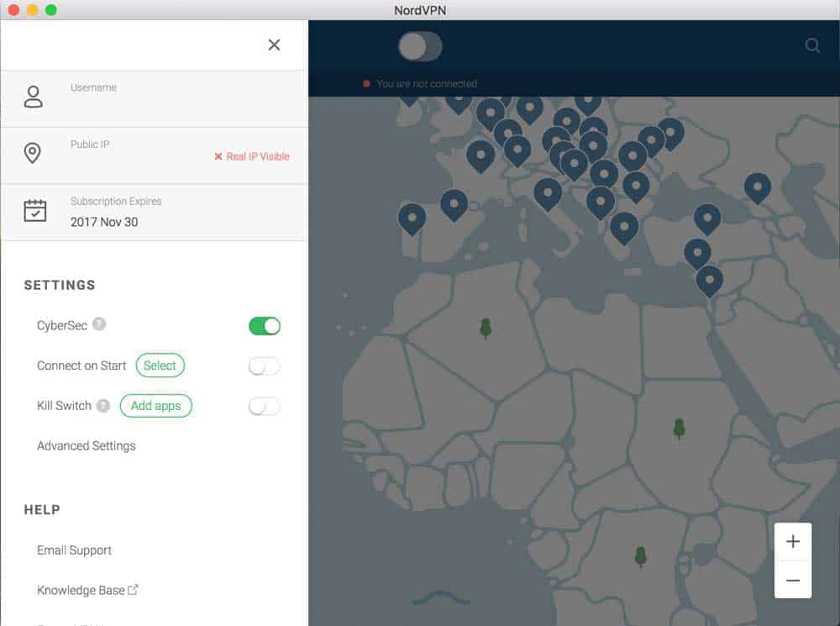The width and height of the screenshot is (840, 626).
Task: Select the Israel server pin on the map
Action: click(x=709, y=281)
